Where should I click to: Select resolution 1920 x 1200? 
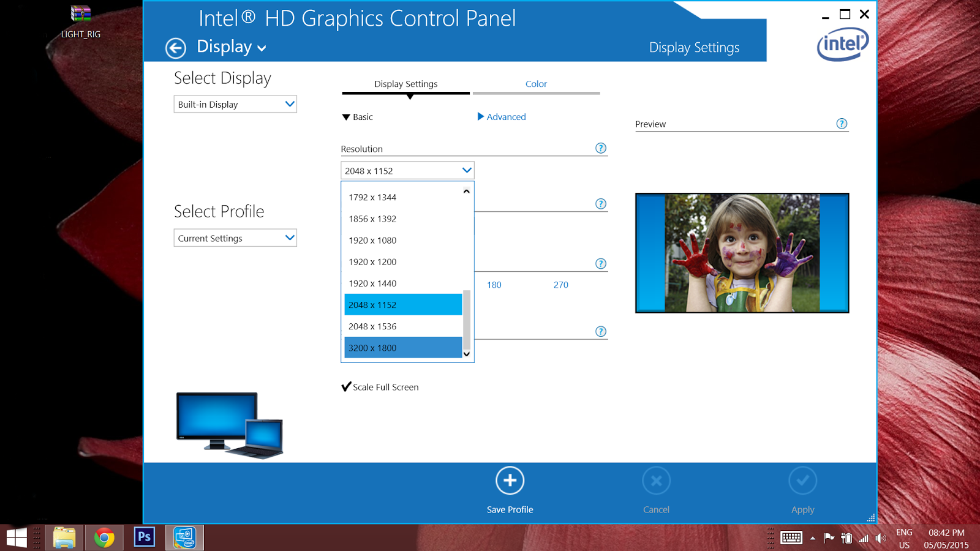(x=403, y=261)
